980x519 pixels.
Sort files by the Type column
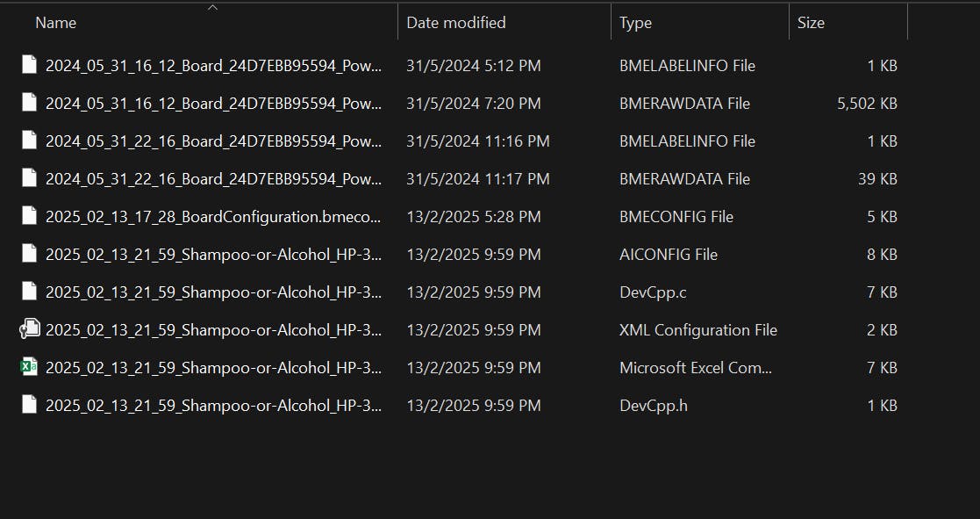(635, 23)
